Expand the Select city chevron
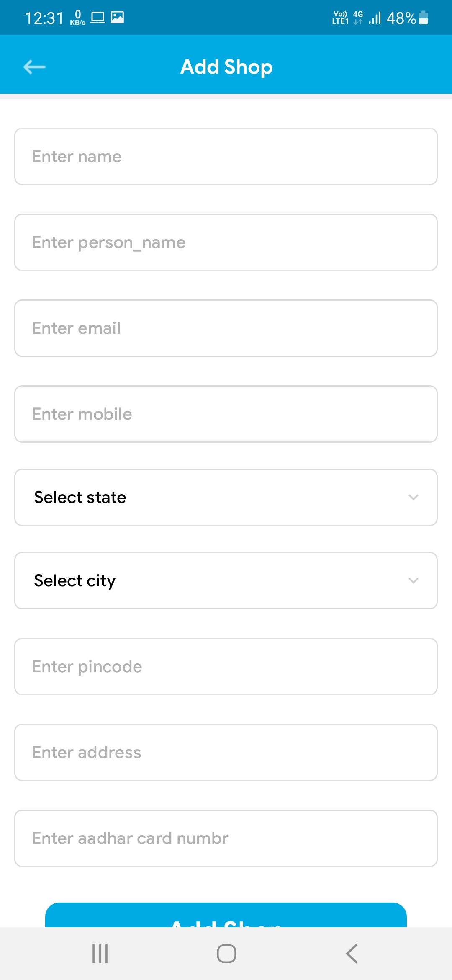Image resolution: width=452 pixels, height=980 pixels. 413,580
